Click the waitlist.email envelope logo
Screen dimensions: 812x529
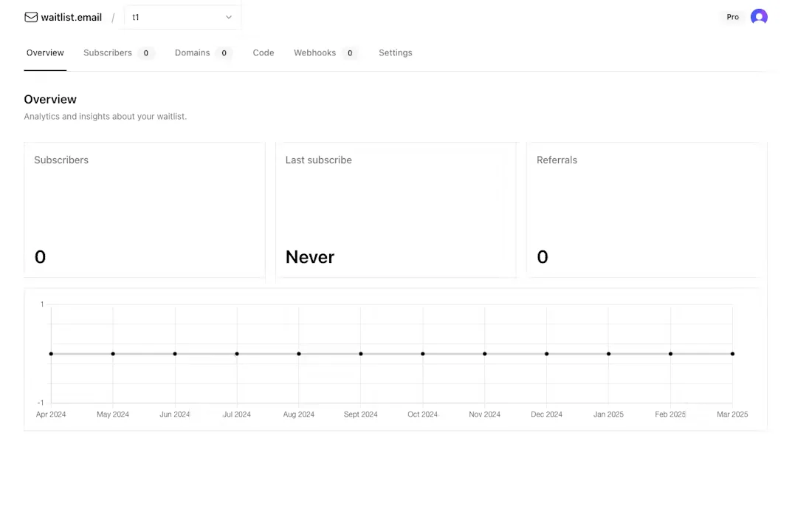point(31,16)
